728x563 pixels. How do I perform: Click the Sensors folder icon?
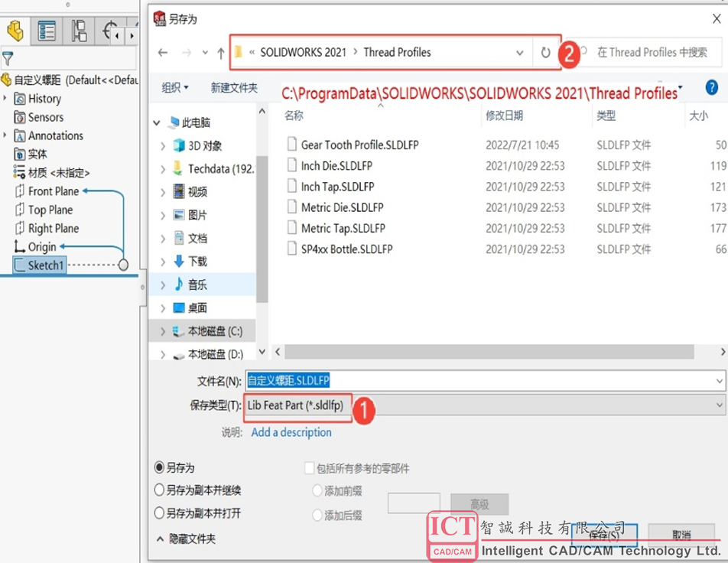point(20,117)
